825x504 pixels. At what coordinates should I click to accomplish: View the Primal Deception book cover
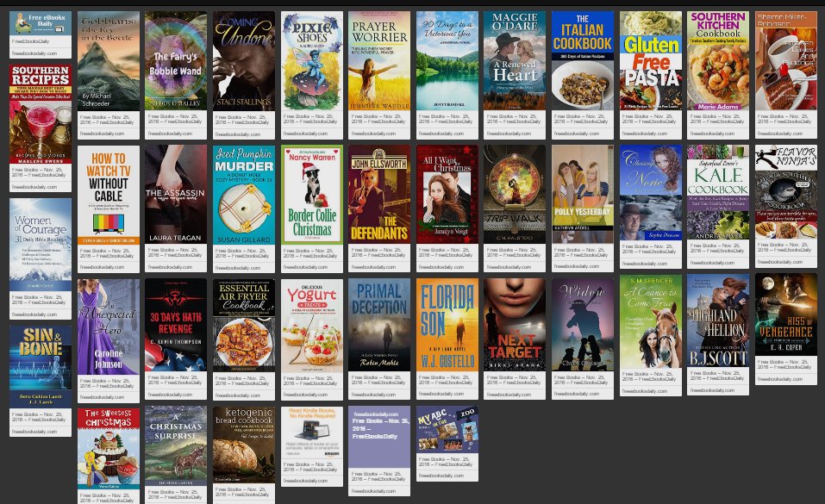point(379,327)
